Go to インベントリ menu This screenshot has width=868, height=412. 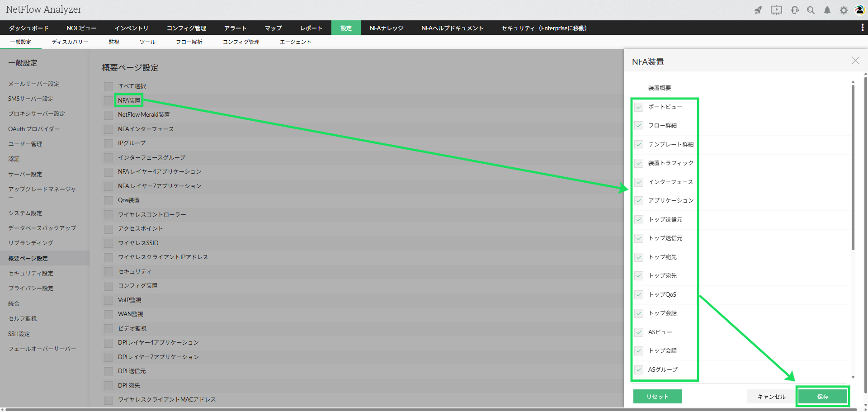point(132,28)
